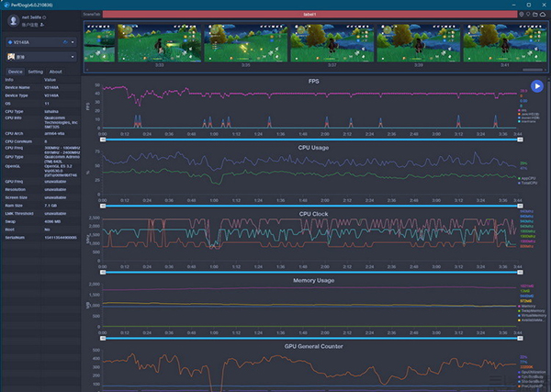Viewport: 551px width, 392px height.
Task: Click the blue play button beside FPS chart
Action: [537, 86]
